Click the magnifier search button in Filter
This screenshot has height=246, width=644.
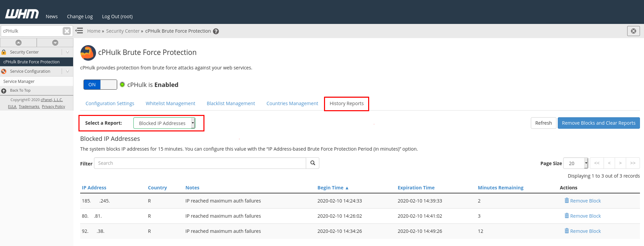pyautogui.click(x=313, y=163)
